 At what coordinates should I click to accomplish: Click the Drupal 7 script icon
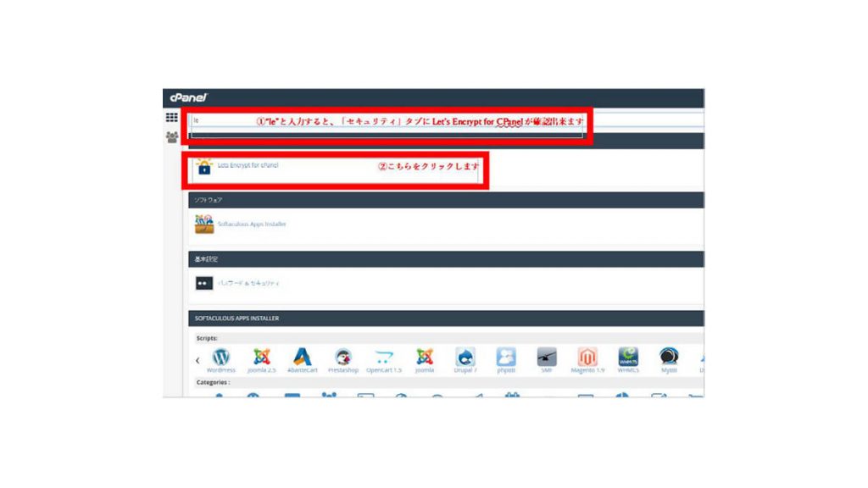465,358
